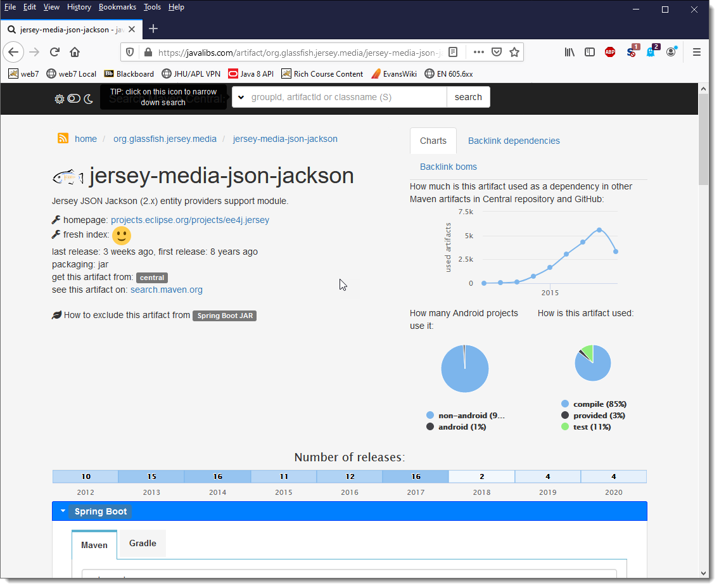The image size is (719, 588).
Task: Click the 2014 releases bar showing 16
Action: pos(217,476)
